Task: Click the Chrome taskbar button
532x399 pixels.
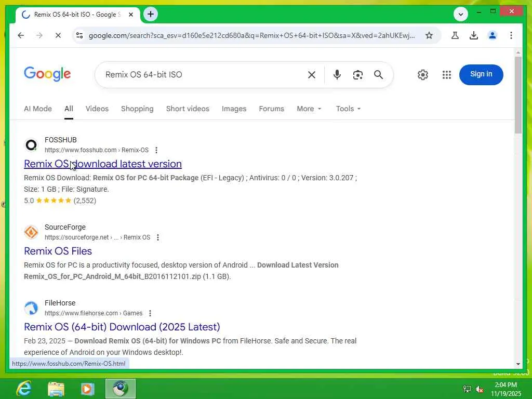Action: click(121, 389)
